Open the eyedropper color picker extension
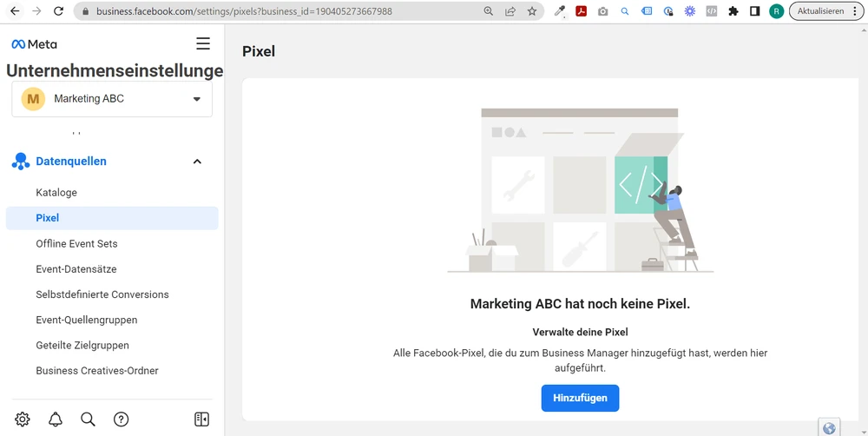The image size is (868, 436). tap(560, 11)
